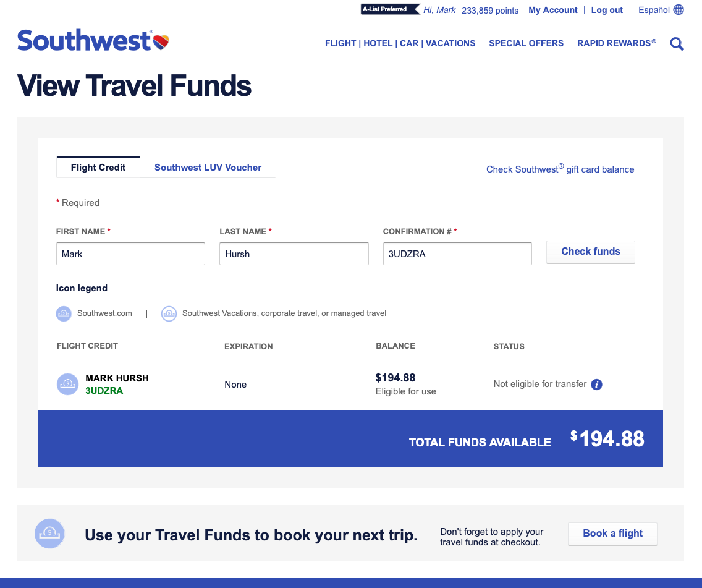
Task: Select the Flight Credit tab
Action: [98, 167]
